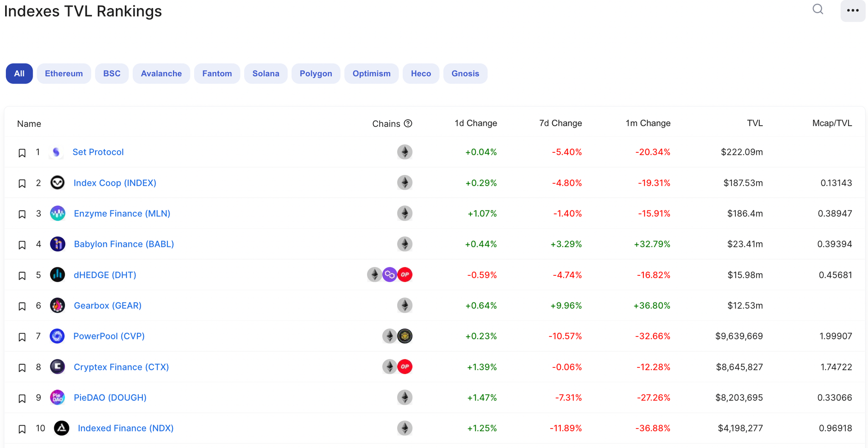The image size is (868, 448).
Task: Open the Indexed Finance (NDX) link
Action: click(x=126, y=428)
